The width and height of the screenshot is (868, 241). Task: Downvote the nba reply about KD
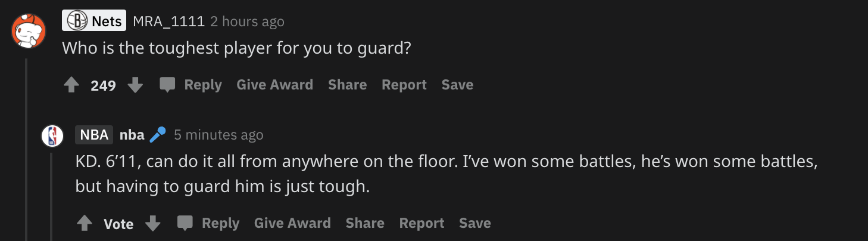pyautogui.click(x=153, y=224)
